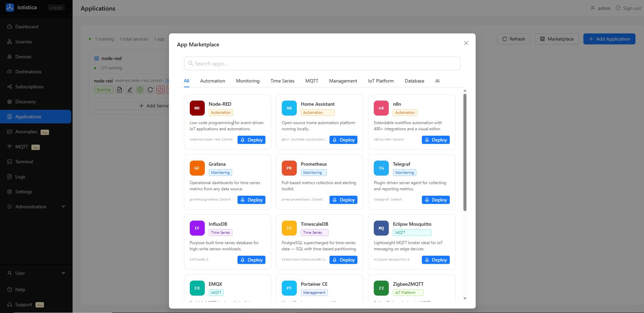Viewport: 644px width, 313px height.
Task: Switch to the Monitoring category tab
Action: (248, 81)
